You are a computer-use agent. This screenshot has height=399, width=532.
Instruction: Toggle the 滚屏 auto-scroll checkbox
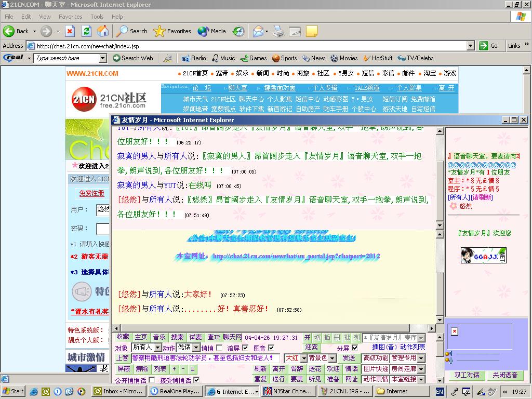coord(245,348)
